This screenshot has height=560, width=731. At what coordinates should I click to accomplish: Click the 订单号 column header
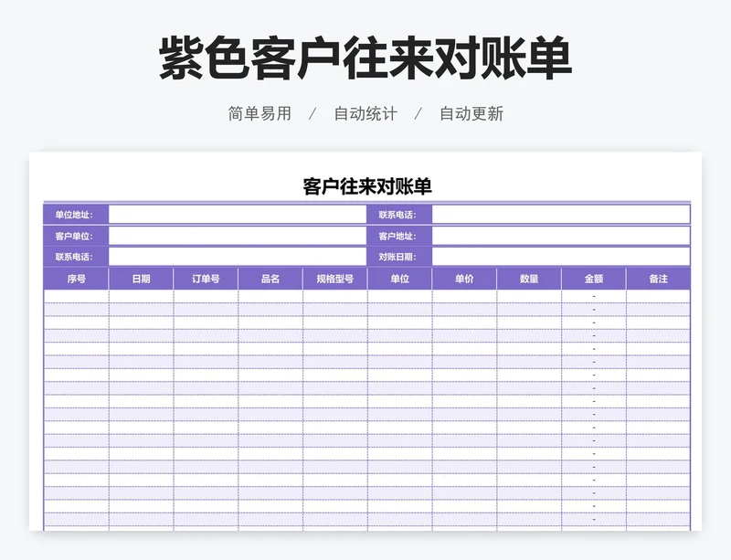206,279
